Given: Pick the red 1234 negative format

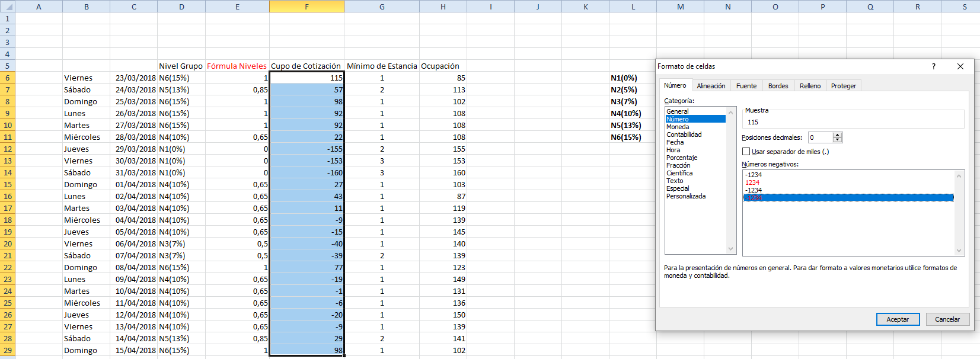Looking at the screenshot, I should pos(752,182).
